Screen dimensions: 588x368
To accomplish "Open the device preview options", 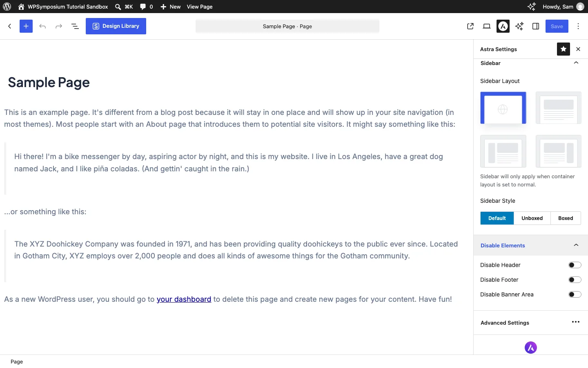I will (x=487, y=26).
